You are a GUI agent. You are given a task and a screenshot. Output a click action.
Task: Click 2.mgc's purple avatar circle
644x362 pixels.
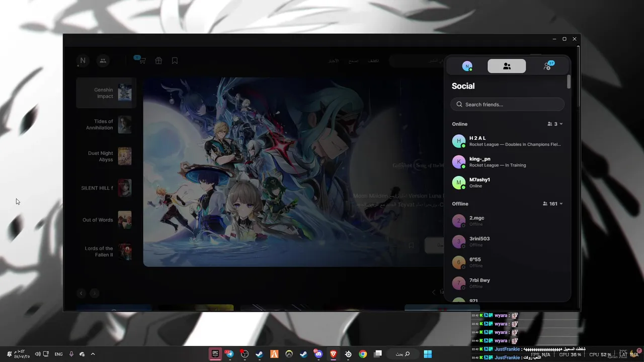coord(458,221)
